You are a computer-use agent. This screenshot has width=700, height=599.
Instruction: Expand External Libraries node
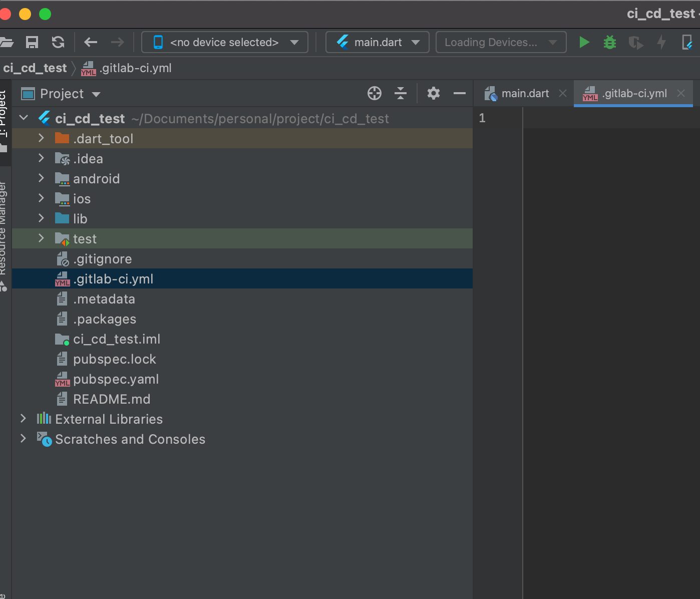[x=23, y=419]
